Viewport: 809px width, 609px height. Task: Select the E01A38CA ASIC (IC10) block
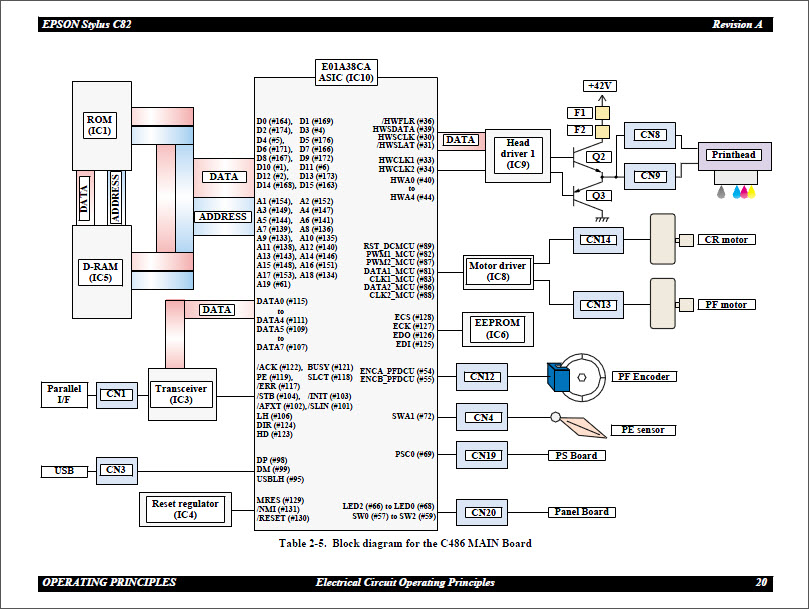tap(346, 71)
